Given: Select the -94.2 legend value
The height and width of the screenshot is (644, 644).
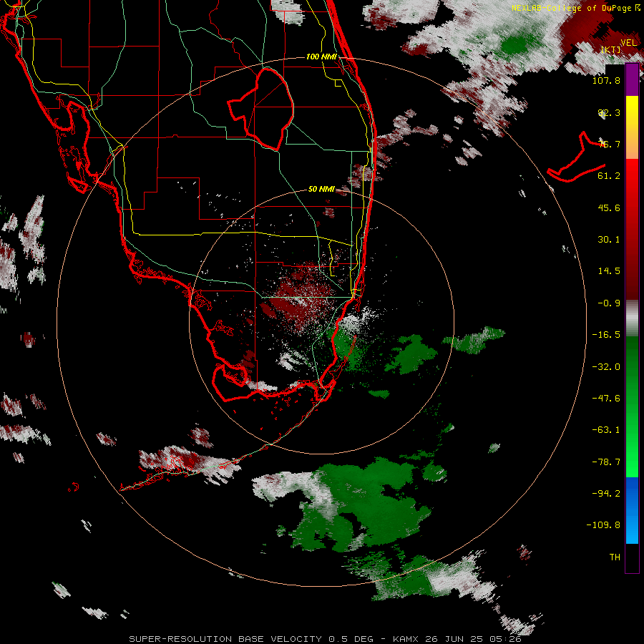Looking at the screenshot, I should [606, 494].
